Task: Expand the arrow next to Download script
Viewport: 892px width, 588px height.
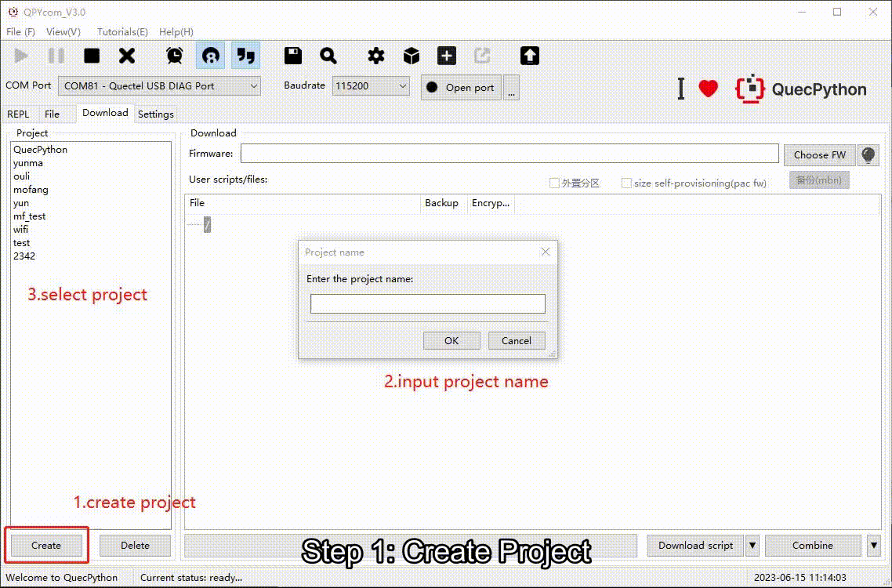Action: pyautogui.click(x=752, y=545)
